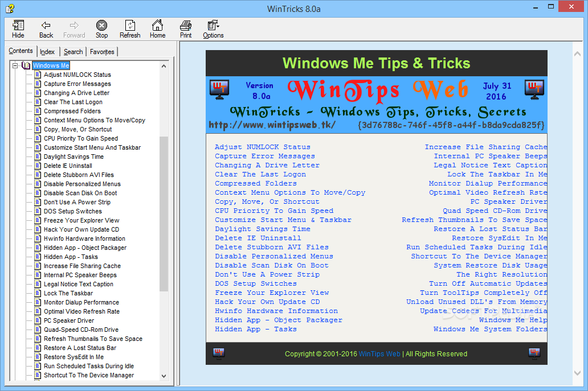Image resolution: width=588 pixels, height=391 pixels.
Task: Click the page icon beside Changing A Drive Letter
Action: [38, 93]
